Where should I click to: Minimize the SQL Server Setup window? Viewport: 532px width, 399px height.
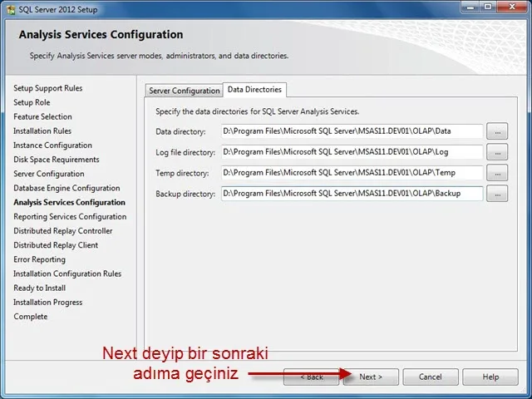[470, 7]
